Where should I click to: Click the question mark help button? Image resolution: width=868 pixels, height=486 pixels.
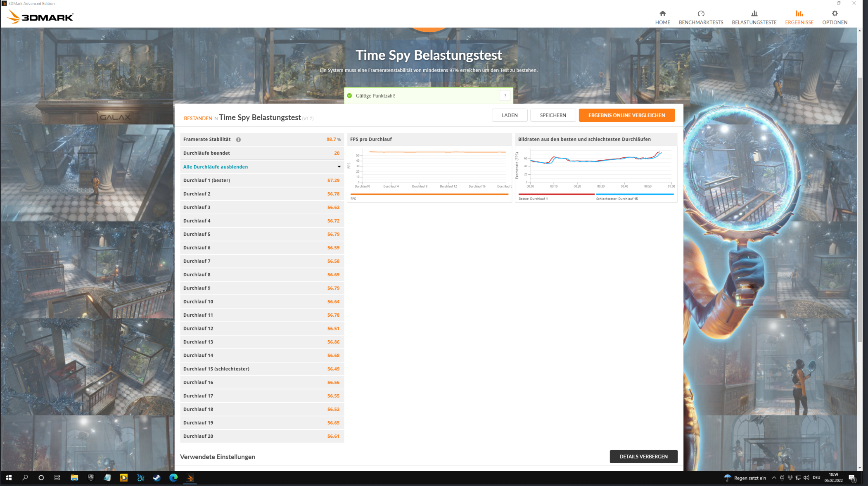(x=505, y=95)
